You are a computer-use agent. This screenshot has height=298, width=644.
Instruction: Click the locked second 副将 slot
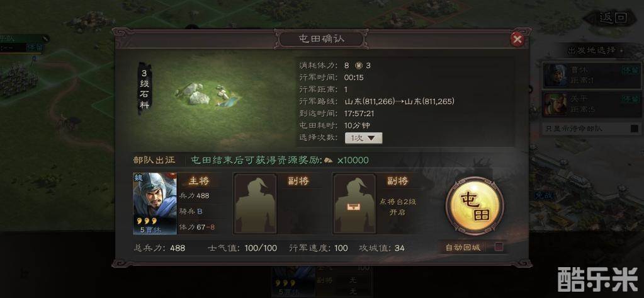tap(354, 203)
